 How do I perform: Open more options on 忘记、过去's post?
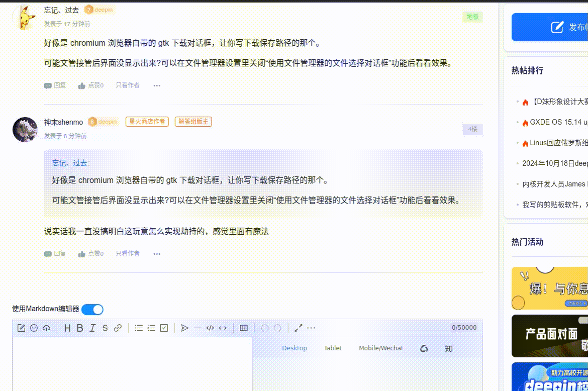157,85
